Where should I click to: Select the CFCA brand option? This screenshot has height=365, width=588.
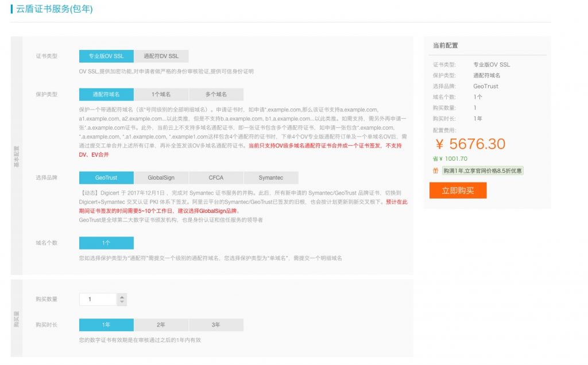(x=216, y=178)
